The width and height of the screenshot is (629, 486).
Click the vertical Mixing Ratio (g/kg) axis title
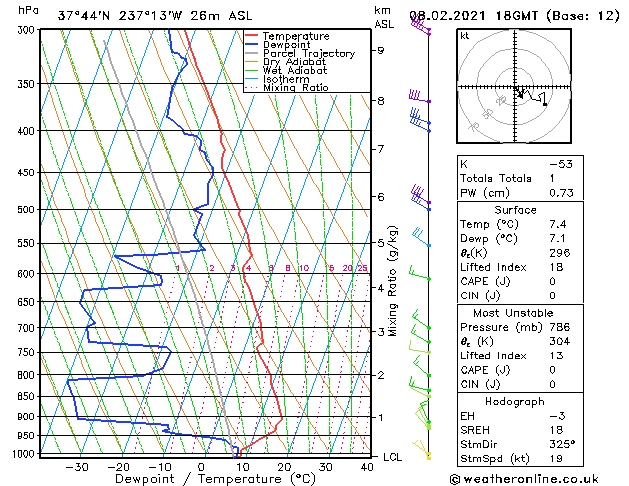click(x=392, y=281)
